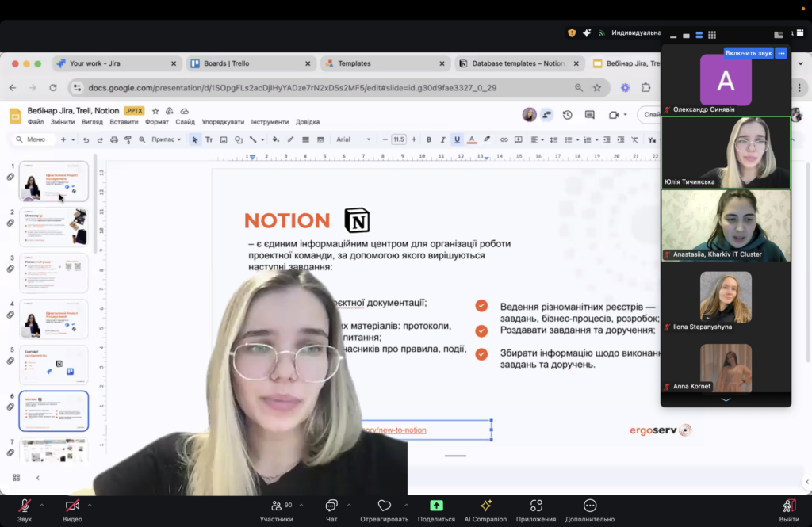Open the Вставити menu

coord(124,122)
